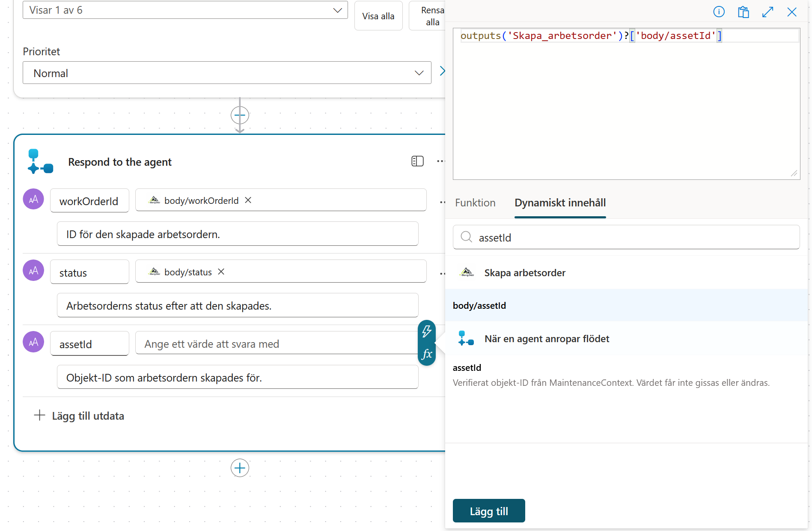This screenshot has width=812, height=531.
Task: Click the type icon beside assetId output
Action: pos(33,342)
